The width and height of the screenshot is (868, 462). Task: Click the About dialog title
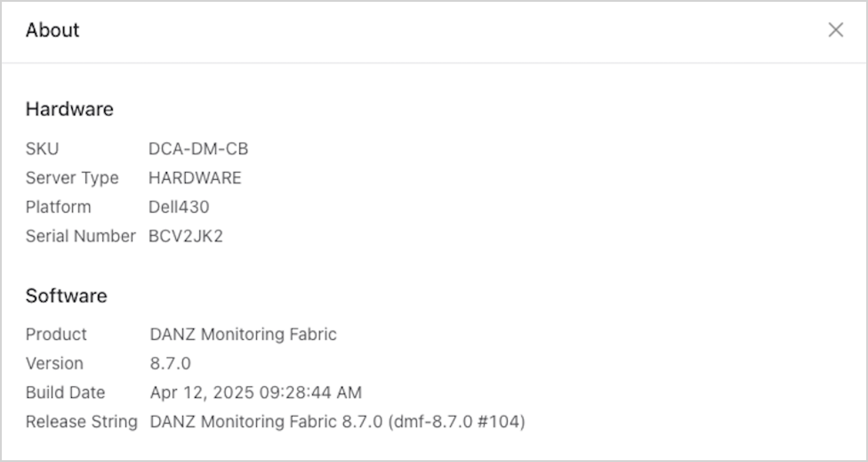click(52, 30)
